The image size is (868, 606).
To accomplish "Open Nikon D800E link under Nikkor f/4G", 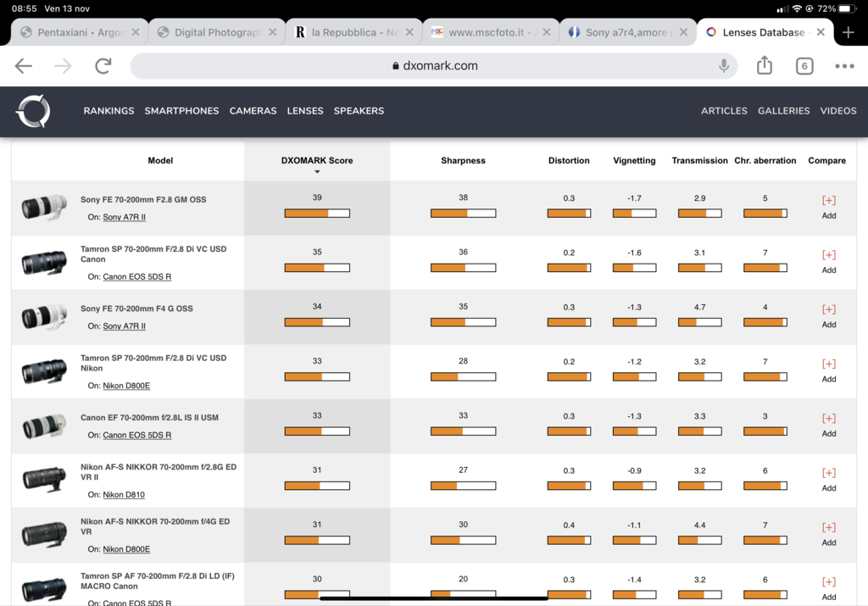I will 126,549.
